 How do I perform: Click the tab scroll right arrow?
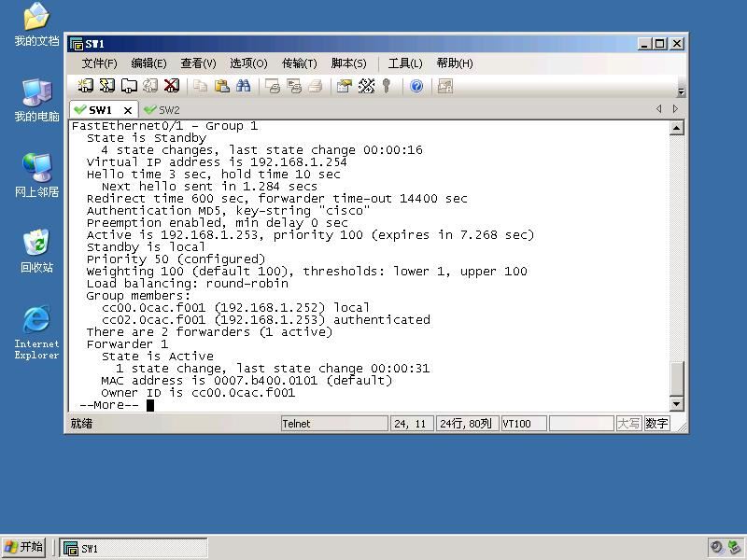675,108
